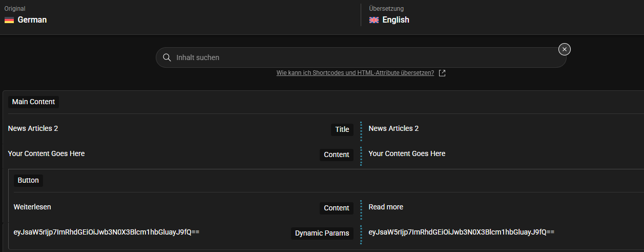Select the original German text 'Weiterlesen'
Screen dimensions: 644x252
pyautogui.click(x=32, y=207)
